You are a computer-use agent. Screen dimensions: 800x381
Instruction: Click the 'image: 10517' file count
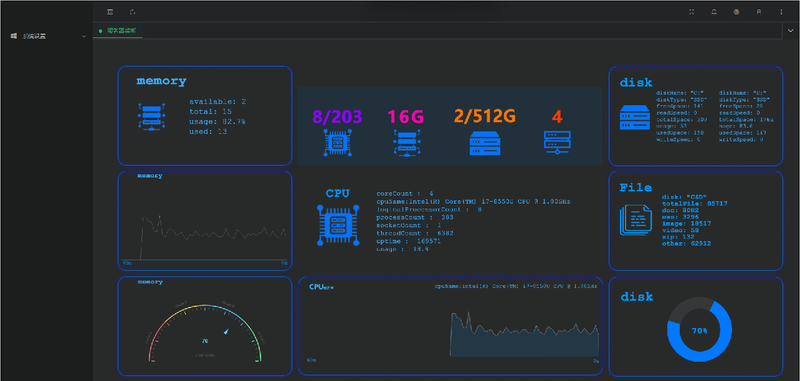point(686,223)
